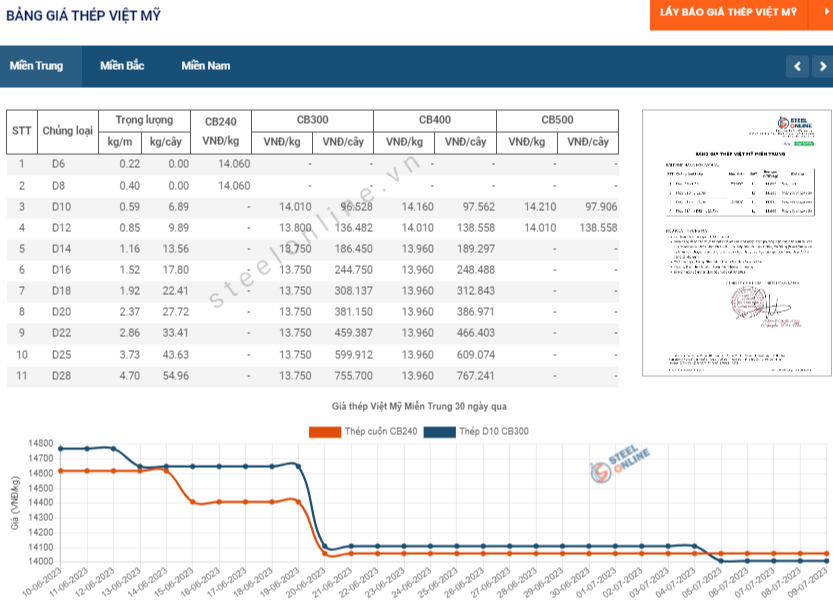This screenshot has width=833, height=603.
Task: Click the Thép D10 CB300 legend label
Action: (x=494, y=431)
